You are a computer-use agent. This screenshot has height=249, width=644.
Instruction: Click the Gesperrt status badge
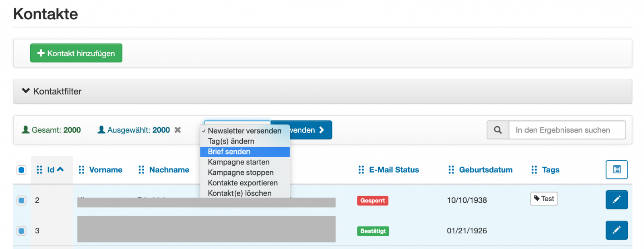click(x=372, y=200)
